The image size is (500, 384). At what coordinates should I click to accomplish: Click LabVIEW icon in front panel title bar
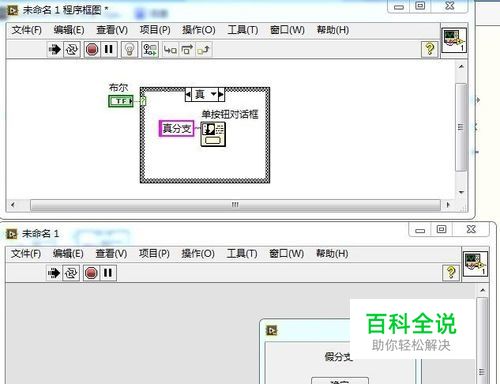[x=12, y=234]
